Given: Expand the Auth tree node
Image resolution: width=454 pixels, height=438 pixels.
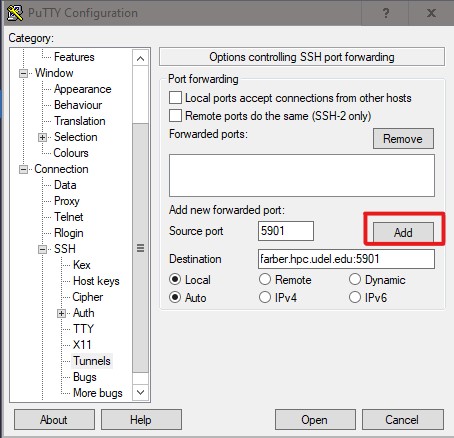Looking at the screenshot, I should (61, 313).
